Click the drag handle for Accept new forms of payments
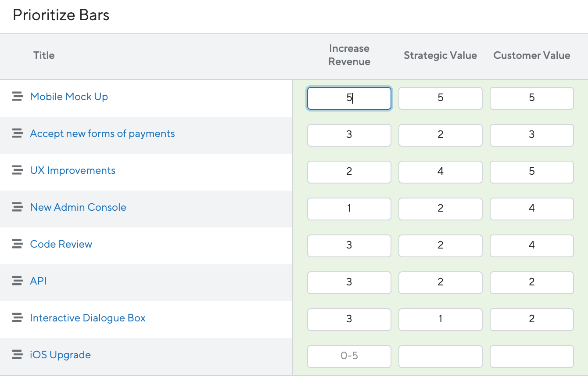 17,133
